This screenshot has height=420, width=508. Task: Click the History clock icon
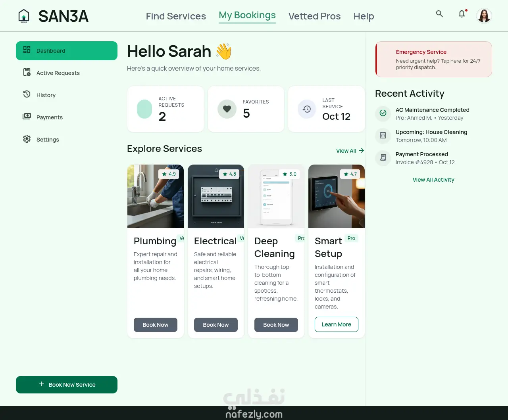point(27,94)
